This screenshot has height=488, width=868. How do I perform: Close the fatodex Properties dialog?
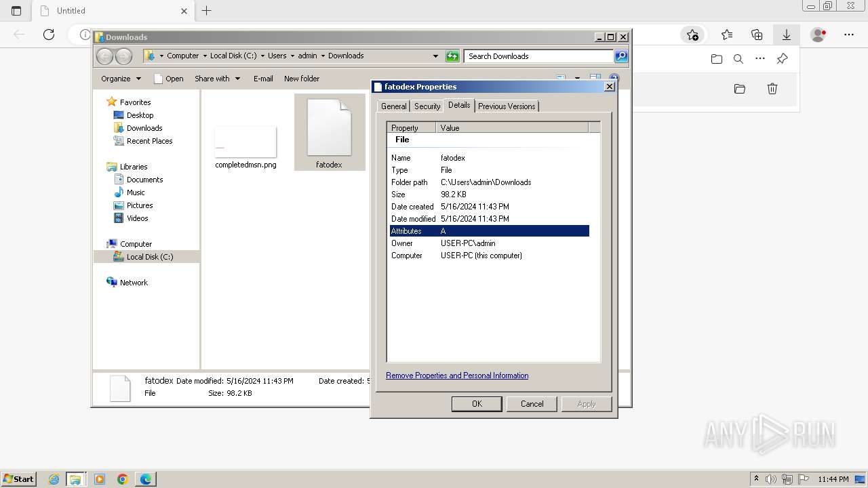(x=609, y=87)
